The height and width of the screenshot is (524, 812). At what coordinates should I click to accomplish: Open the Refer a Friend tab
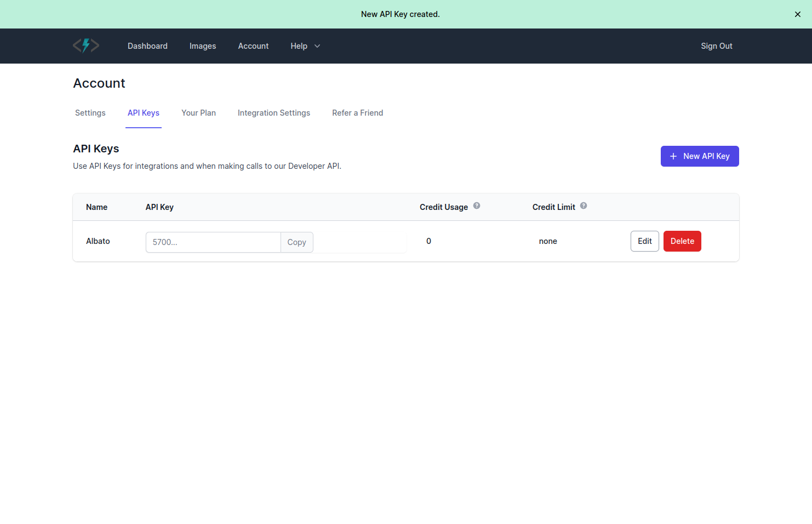pyautogui.click(x=358, y=113)
